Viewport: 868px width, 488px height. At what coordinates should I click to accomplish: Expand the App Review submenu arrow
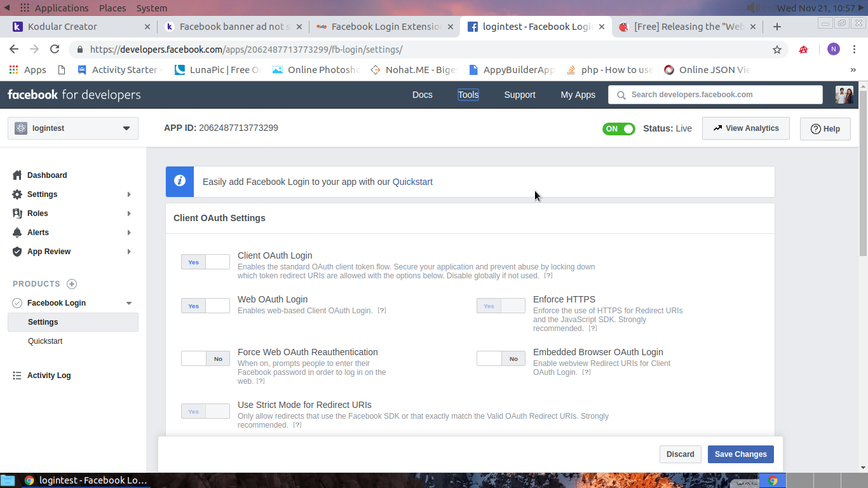pyautogui.click(x=129, y=252)
